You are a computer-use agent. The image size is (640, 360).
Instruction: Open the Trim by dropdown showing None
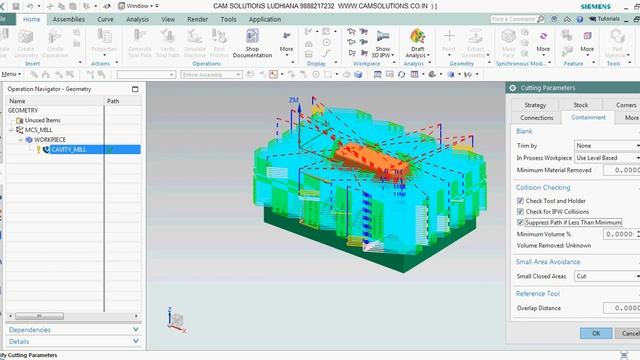607,146
